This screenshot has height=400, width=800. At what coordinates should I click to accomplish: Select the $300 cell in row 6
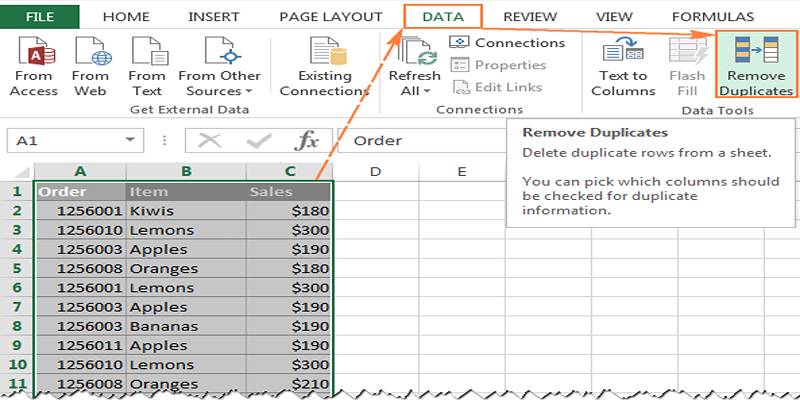pyautogui.click(x=289, y=288)
